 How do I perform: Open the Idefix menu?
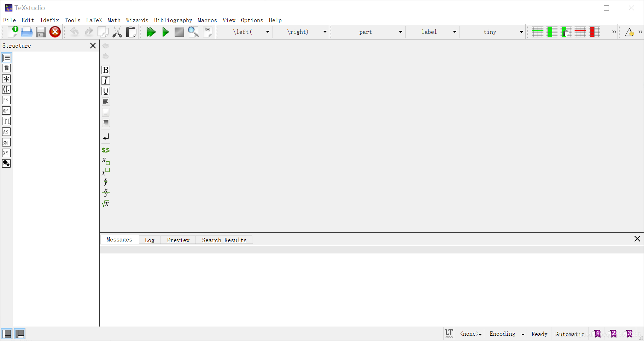(x=49, y=20)
